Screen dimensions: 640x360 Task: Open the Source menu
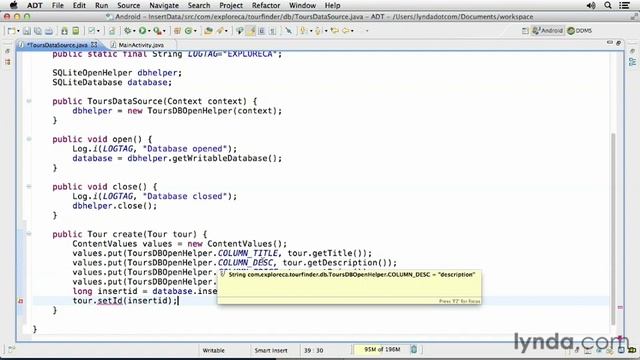click(129, 5)
